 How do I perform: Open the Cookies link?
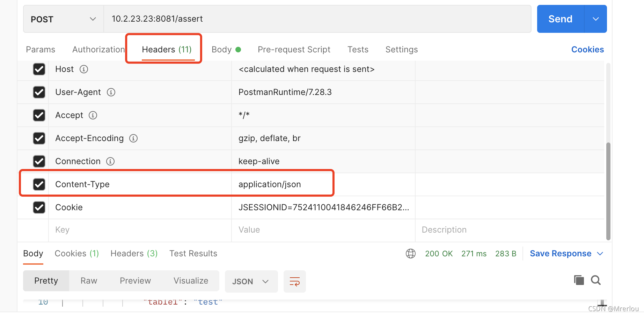pos(587,50)
